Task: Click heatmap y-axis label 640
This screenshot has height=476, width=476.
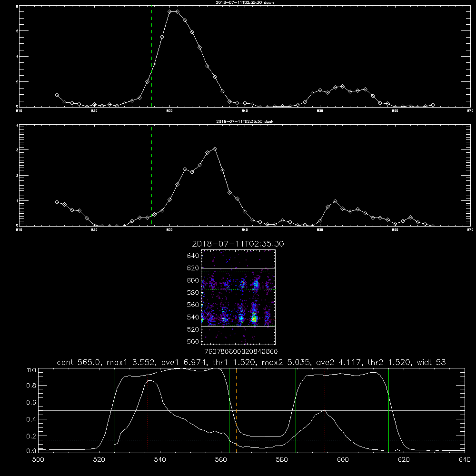Action: [193, 256]
